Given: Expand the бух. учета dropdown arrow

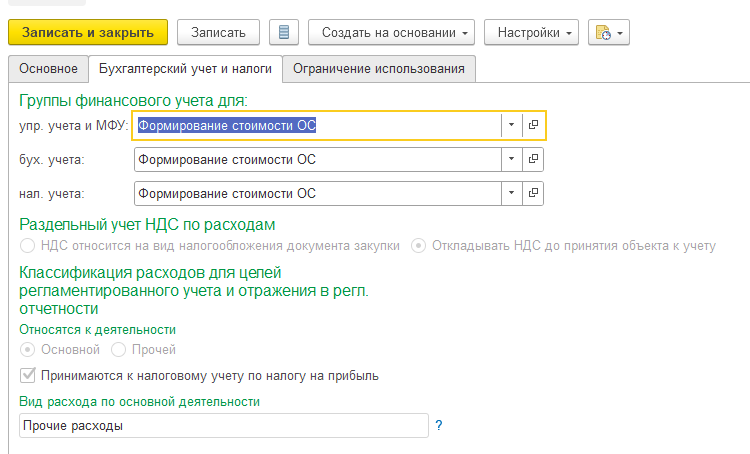Looking at the screenshot, I should [x=511, y=159].
